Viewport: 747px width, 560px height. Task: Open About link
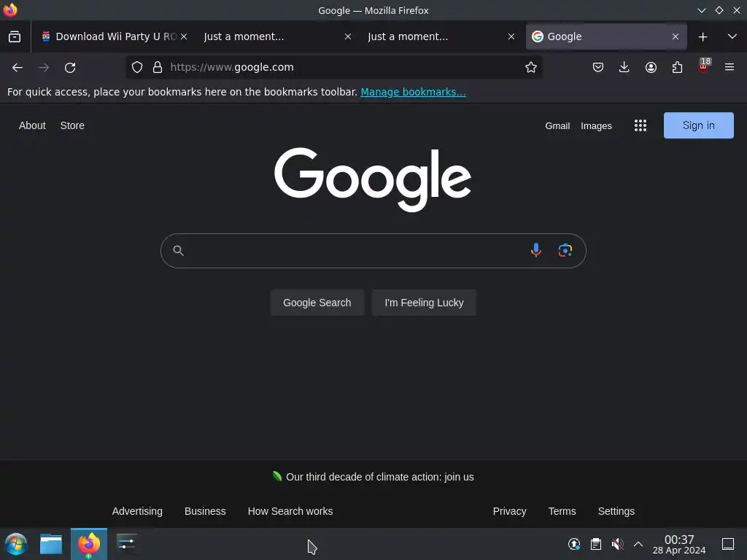[x=32, y=125]
